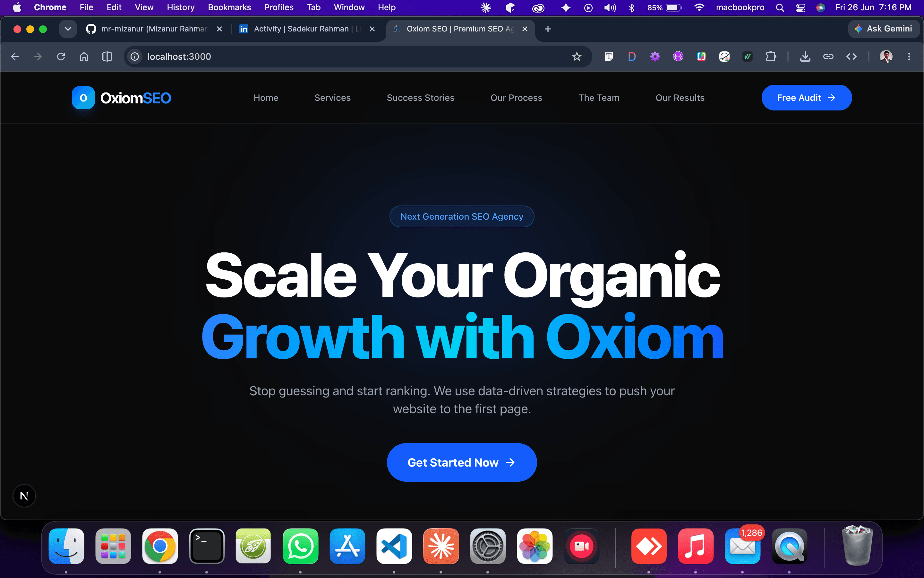Open macOS Control Center icon

pyautogui.click(x=801, y=8)
